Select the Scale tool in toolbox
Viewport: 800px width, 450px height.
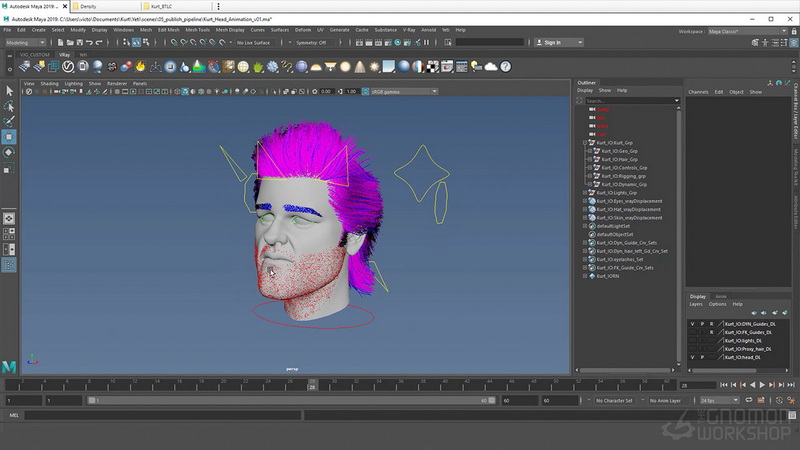pos(9,168)
